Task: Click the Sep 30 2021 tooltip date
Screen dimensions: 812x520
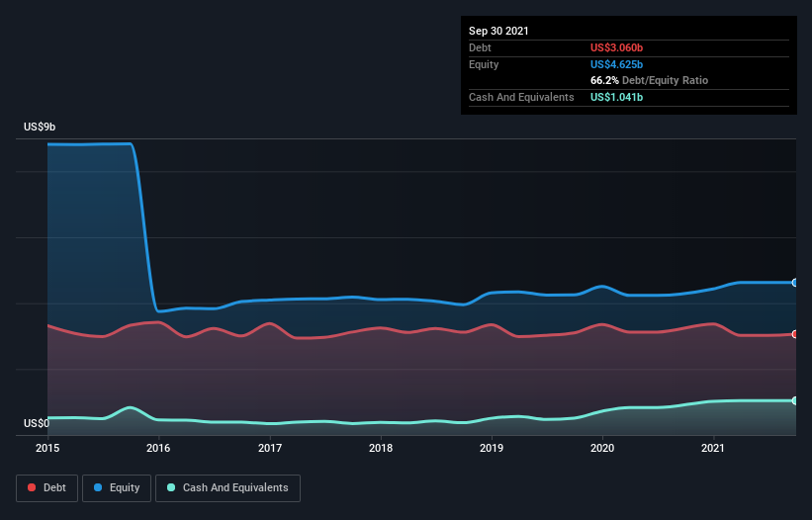Action: click(x=498, y=31)
